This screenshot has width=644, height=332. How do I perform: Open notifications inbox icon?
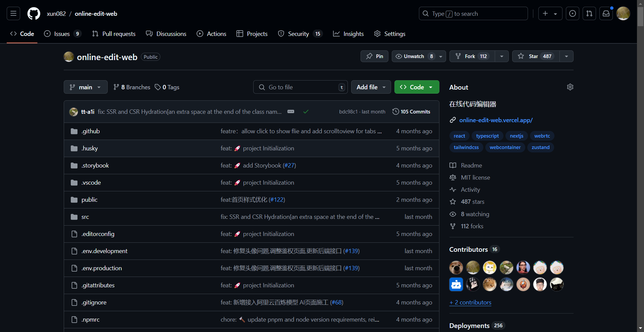pyautogui.click(x=606, y=13)
